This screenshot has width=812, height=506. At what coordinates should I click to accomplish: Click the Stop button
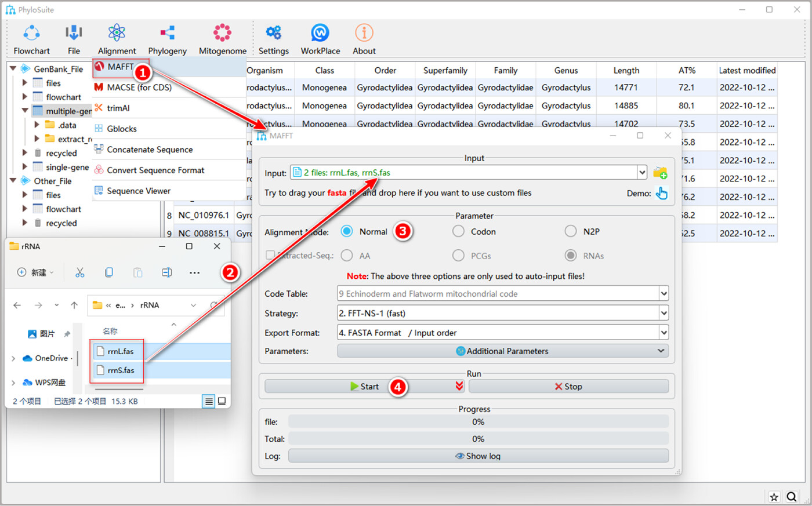pyautogui.click(x=568, y=386)
